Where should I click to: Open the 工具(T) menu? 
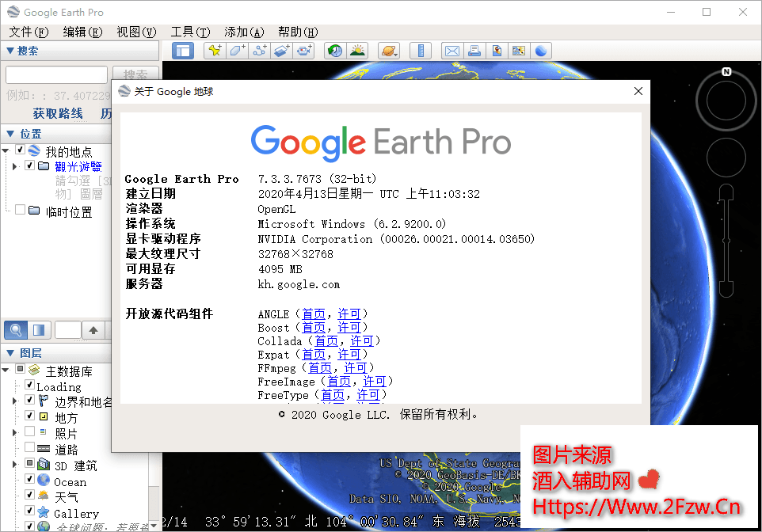point(190,32)
